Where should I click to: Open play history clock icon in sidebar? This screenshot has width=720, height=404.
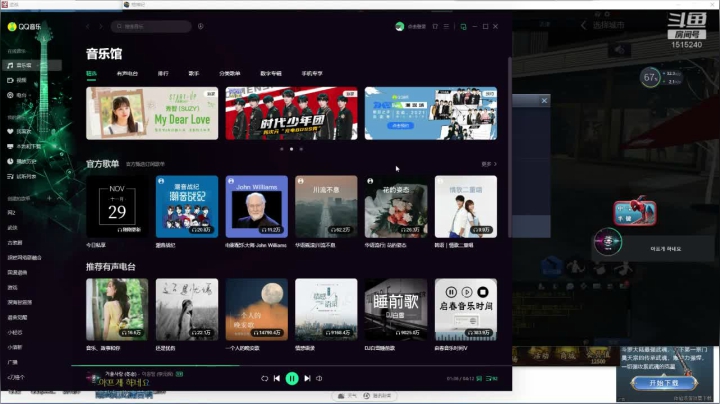click(10, 162)
